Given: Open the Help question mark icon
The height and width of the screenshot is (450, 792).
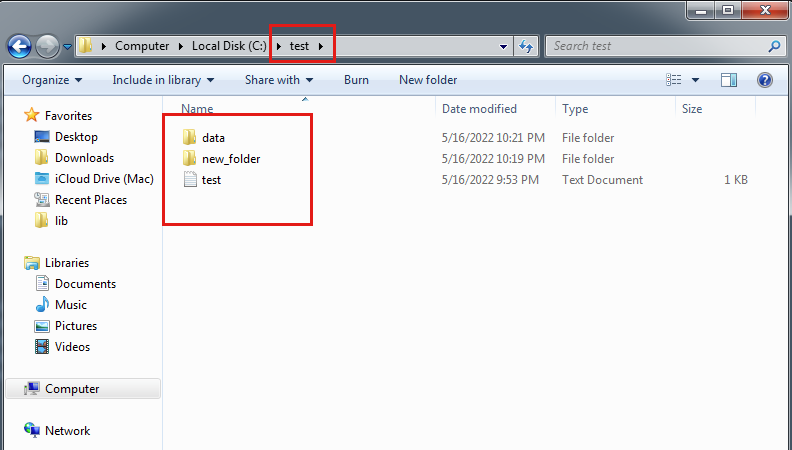Looking at the screenshot, I should 765,80.
